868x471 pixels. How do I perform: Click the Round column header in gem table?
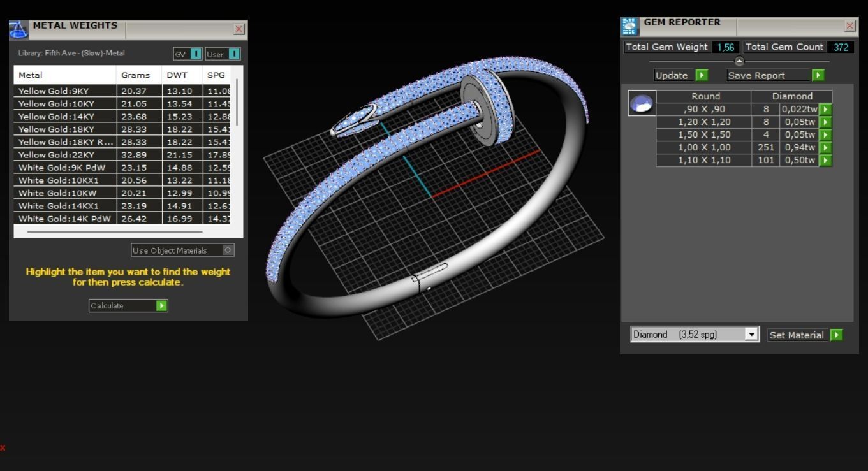pos(703,96)
